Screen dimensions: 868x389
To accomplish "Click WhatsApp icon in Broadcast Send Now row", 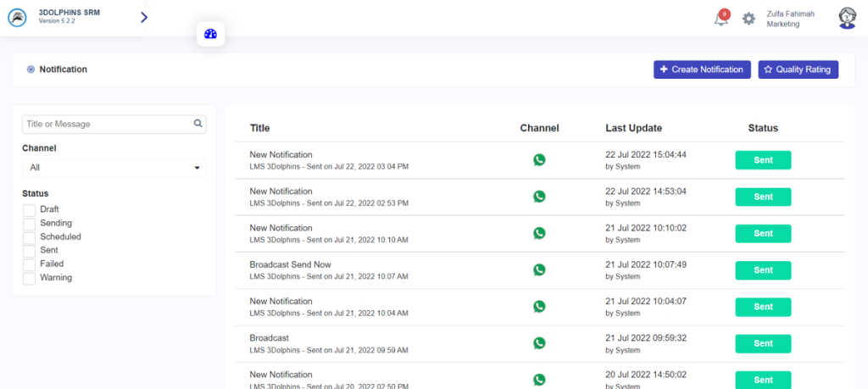I will [539, 270].
